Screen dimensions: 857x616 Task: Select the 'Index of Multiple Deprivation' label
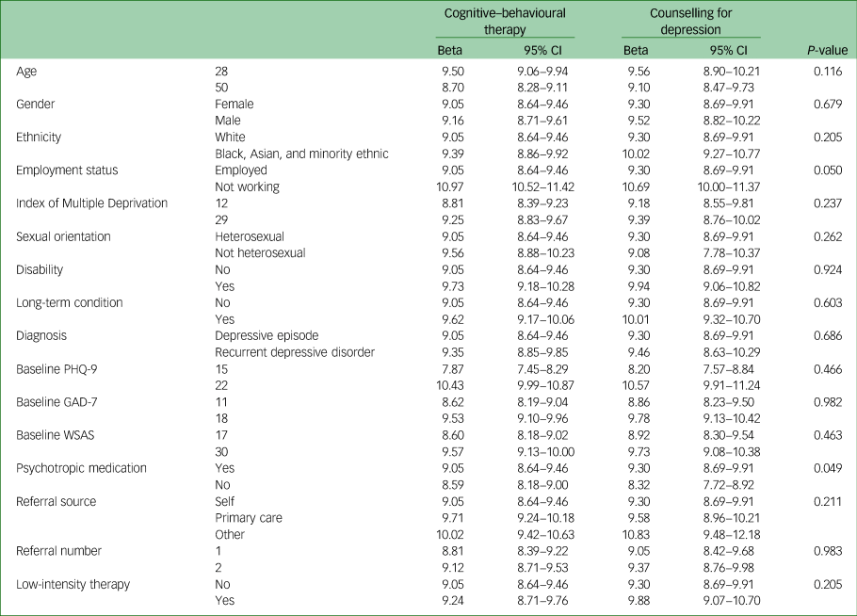[x=92, y=203]
